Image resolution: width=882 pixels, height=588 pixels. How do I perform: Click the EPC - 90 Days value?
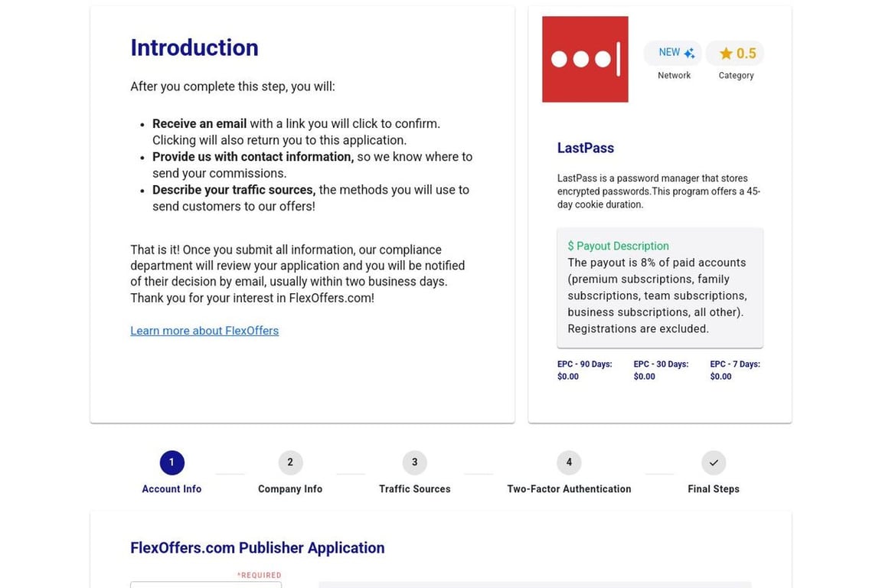(x=568, y=377)
